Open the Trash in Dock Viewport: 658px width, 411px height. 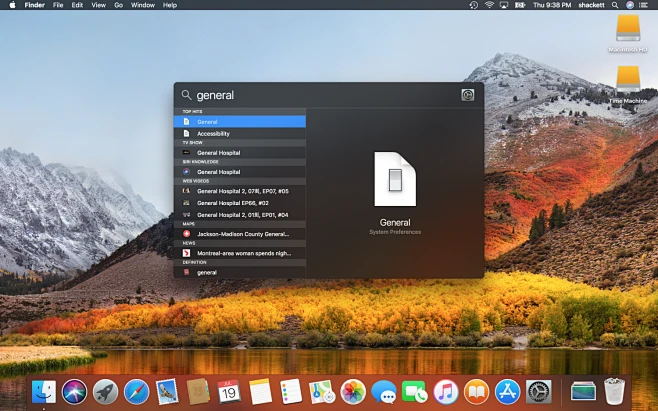tap(614, 392)
